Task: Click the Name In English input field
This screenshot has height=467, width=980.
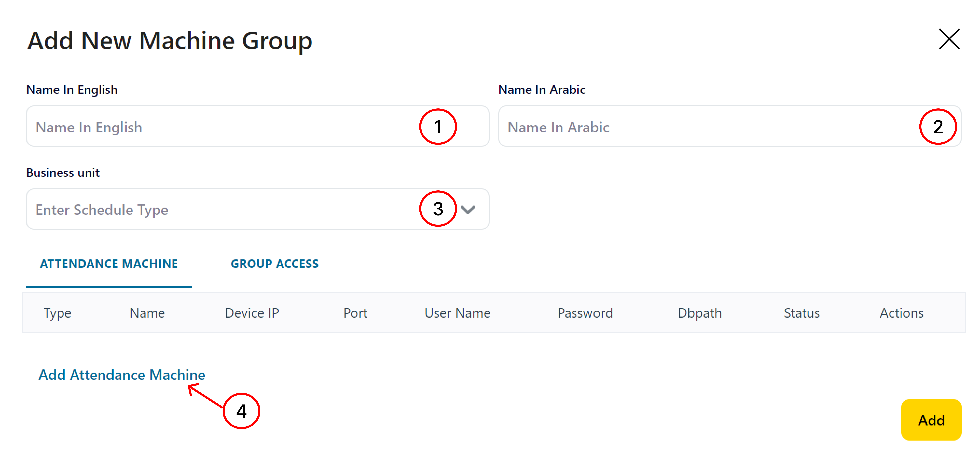Action: [x=221, y=127]
